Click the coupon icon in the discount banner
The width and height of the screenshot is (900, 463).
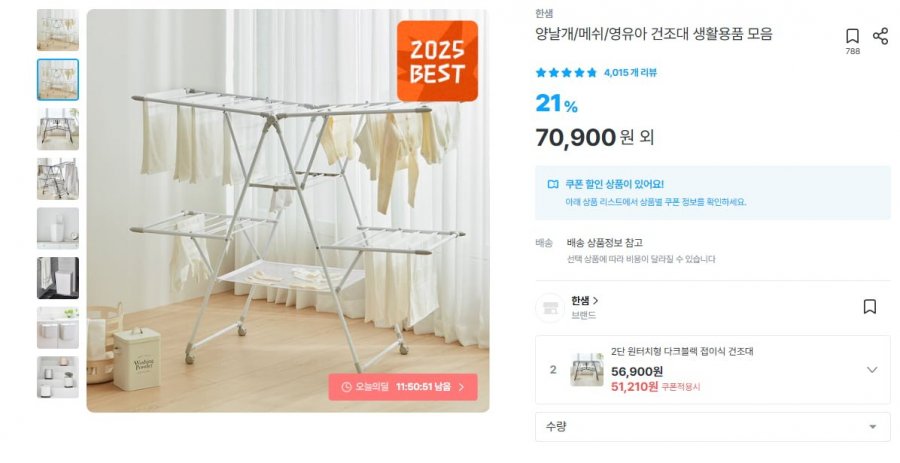tap(553, 184)
